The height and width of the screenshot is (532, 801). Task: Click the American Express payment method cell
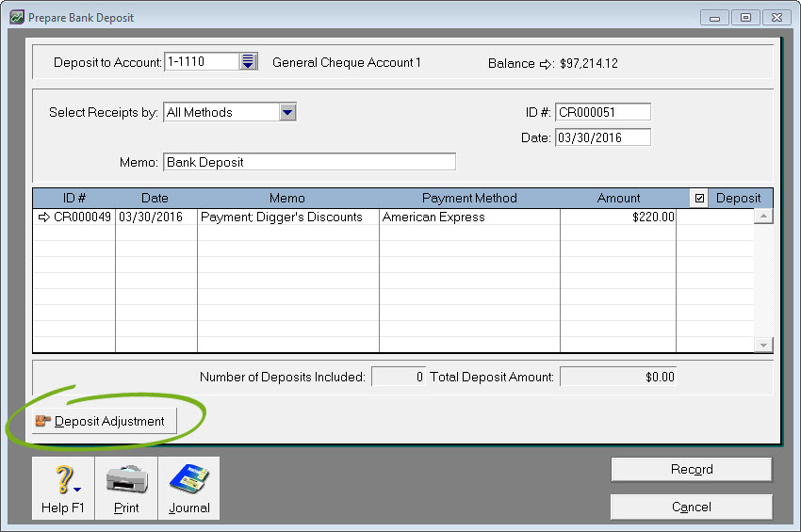tap(469, 217)
